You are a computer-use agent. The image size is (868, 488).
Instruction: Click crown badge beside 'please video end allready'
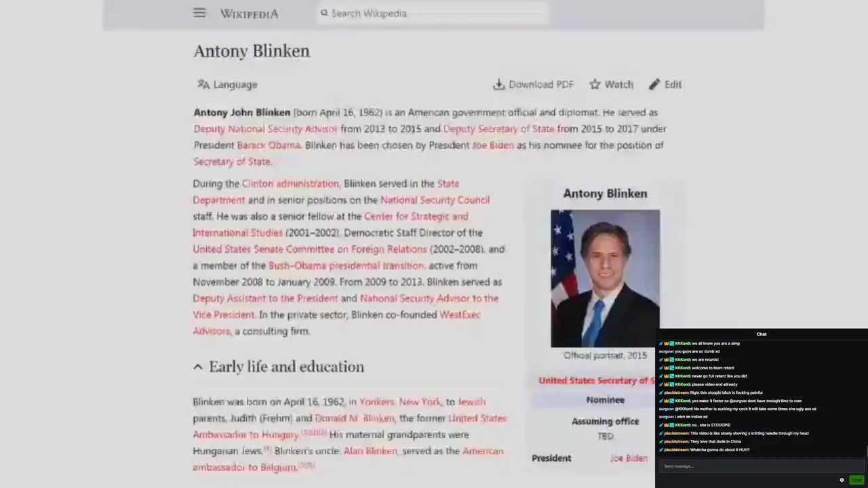tap(667, 384)
